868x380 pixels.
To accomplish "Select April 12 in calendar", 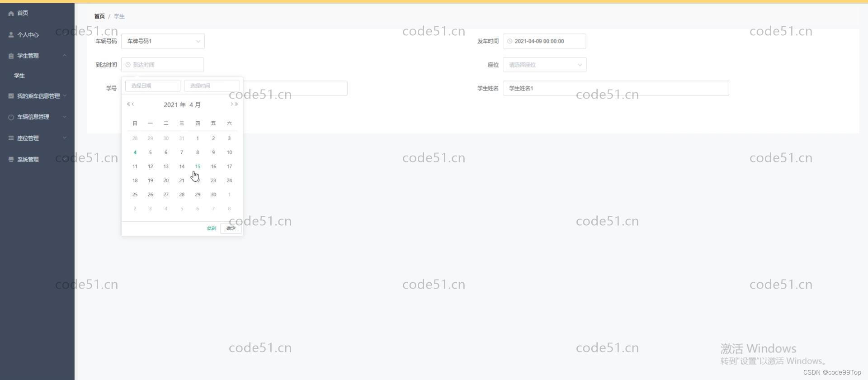I will (x=150, y=166).
